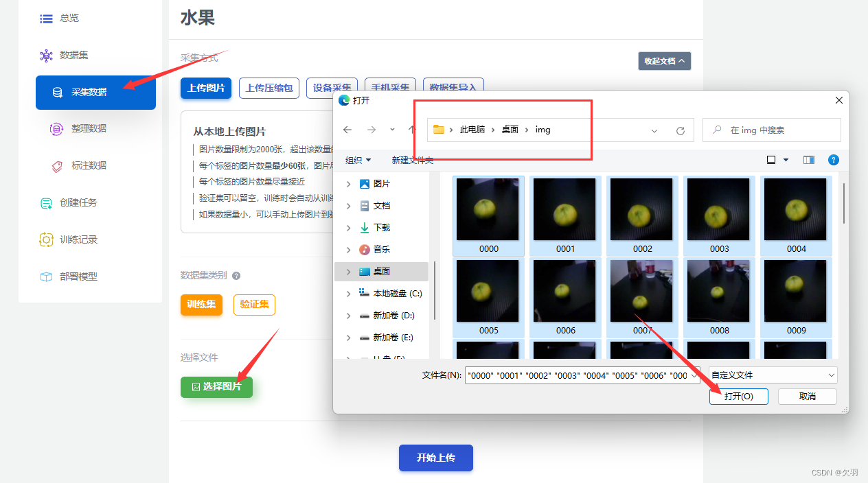Click img in the address path
The image size is (868, 483).
click(543, 130)
